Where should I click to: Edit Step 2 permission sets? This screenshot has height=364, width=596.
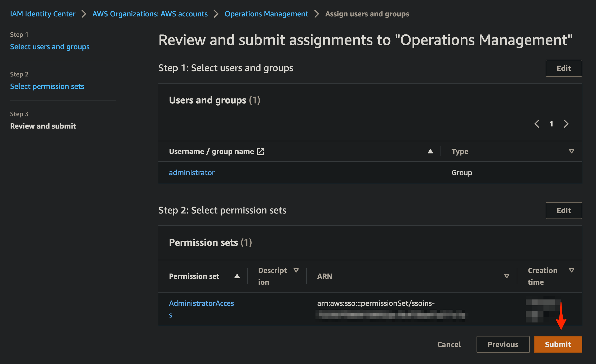coord(564,211)
